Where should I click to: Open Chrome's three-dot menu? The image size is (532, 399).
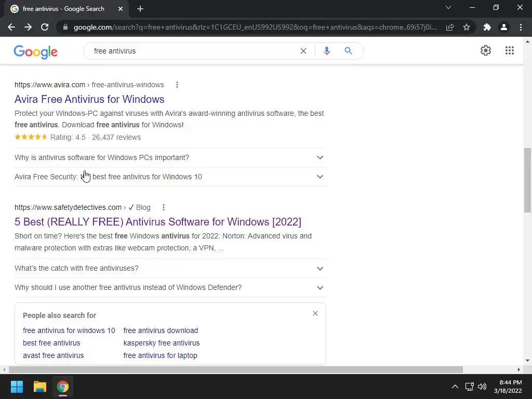521,27
